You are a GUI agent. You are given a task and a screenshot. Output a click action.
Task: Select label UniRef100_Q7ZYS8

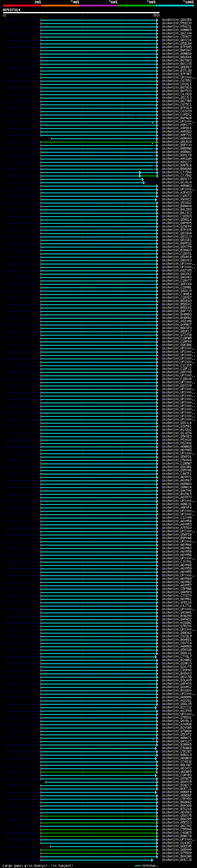[177, 335]
